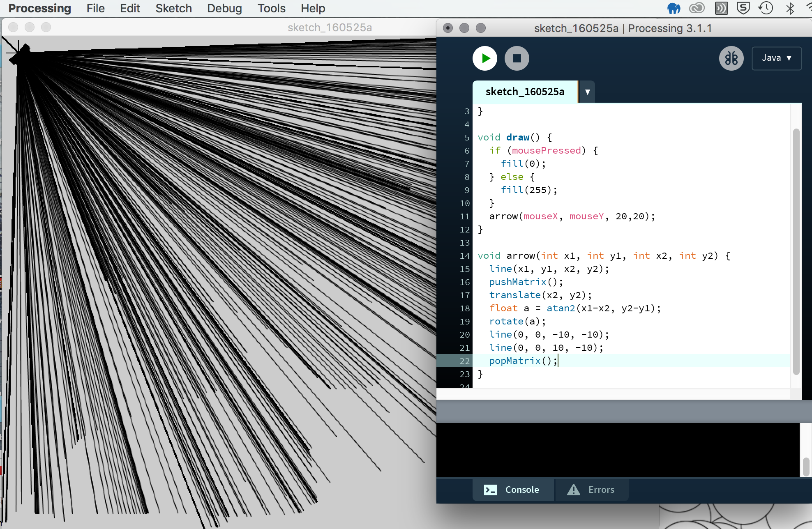Switch to the Console panel
Viewport: 812px width, 529px height.
(x=512, y=490)
